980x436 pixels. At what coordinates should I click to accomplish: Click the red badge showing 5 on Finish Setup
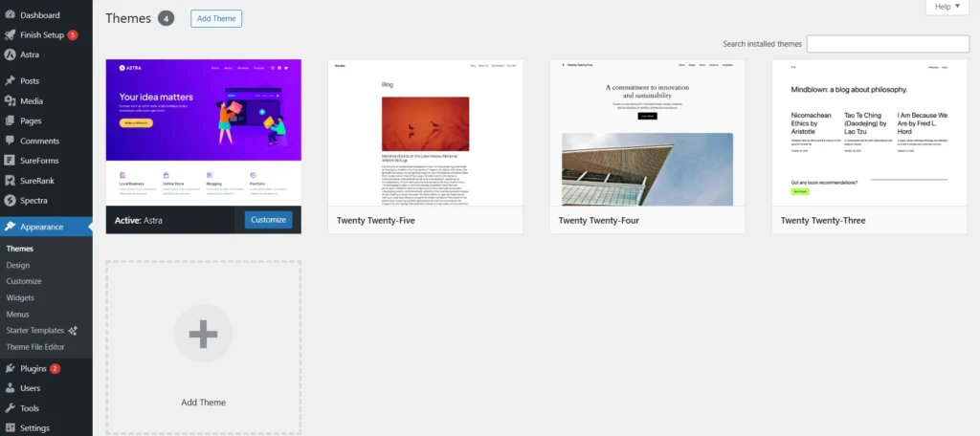[x=73, y=35]
